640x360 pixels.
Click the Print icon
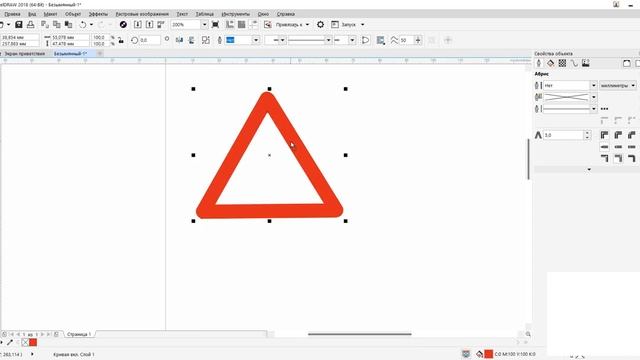[31, 25]
